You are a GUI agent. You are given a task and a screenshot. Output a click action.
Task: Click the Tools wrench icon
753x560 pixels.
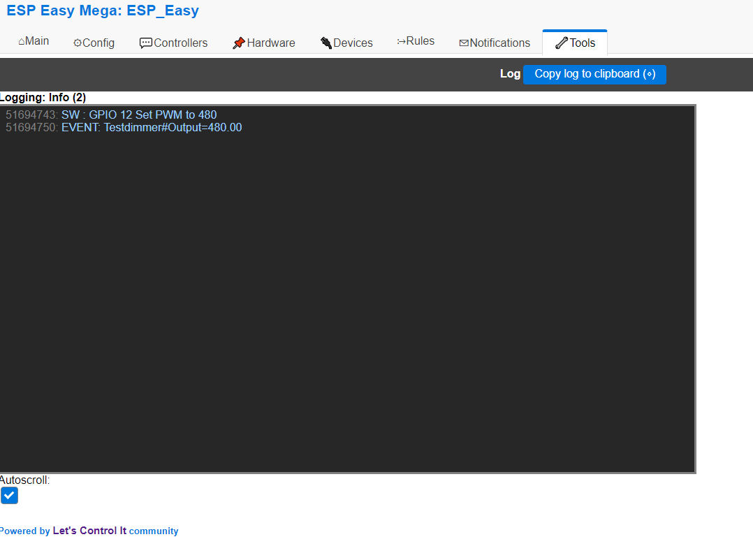[x=560, y=43]
